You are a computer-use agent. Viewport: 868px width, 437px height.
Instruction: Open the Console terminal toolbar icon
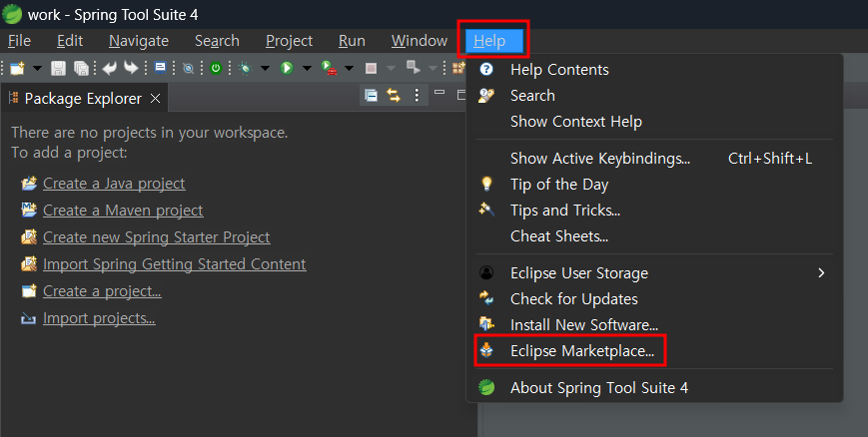160,68
